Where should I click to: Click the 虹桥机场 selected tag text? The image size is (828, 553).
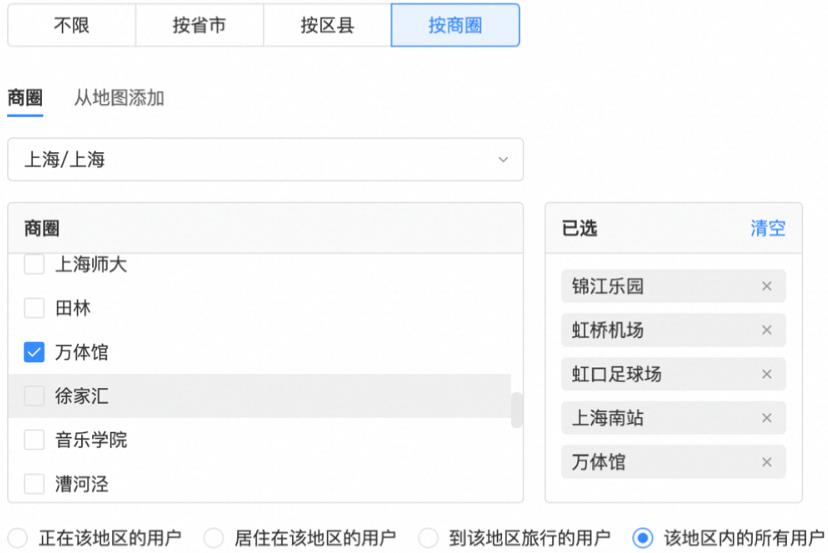pyautogui.click(x=608, y=330)
